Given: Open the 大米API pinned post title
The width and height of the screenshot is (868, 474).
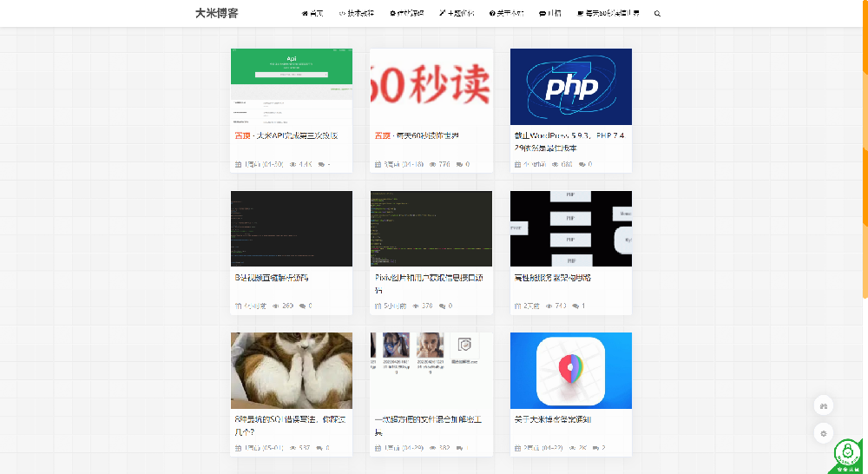Looking at the screenshot, I should 286,136.
